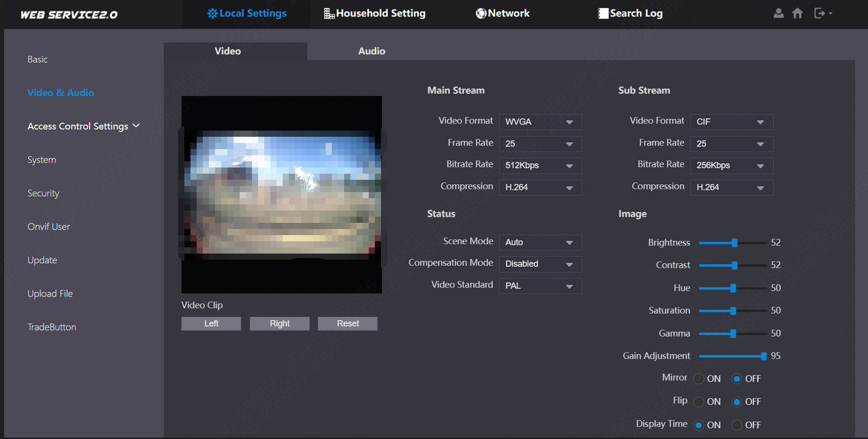Click the camera video preview image
This screenshot has height=439, width=868.
pos(282,195)
